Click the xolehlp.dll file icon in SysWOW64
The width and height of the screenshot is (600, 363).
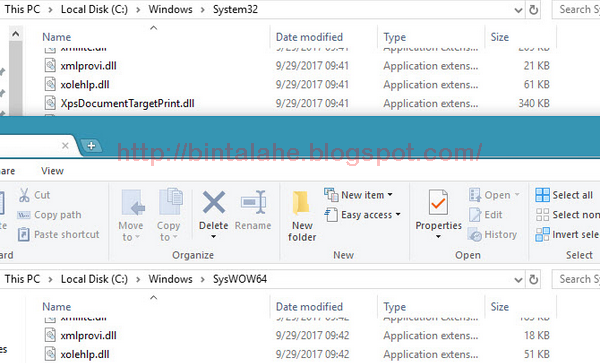coord(50,354)
